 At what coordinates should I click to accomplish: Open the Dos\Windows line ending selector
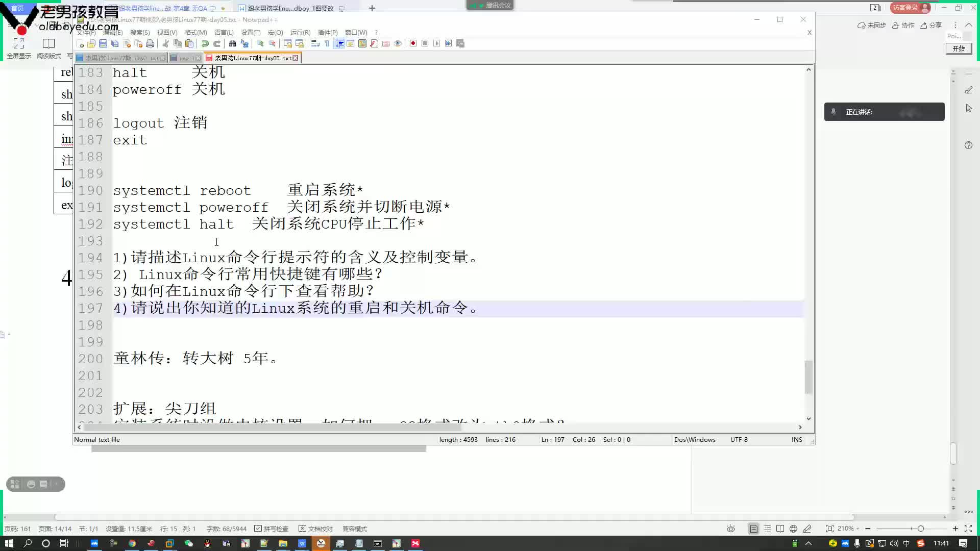(x=695, y=439)
